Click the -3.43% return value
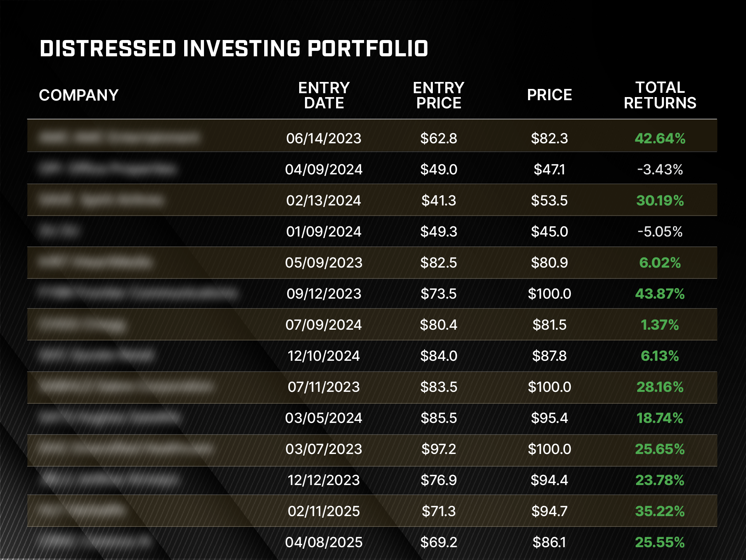 click(x=660, y=169)
